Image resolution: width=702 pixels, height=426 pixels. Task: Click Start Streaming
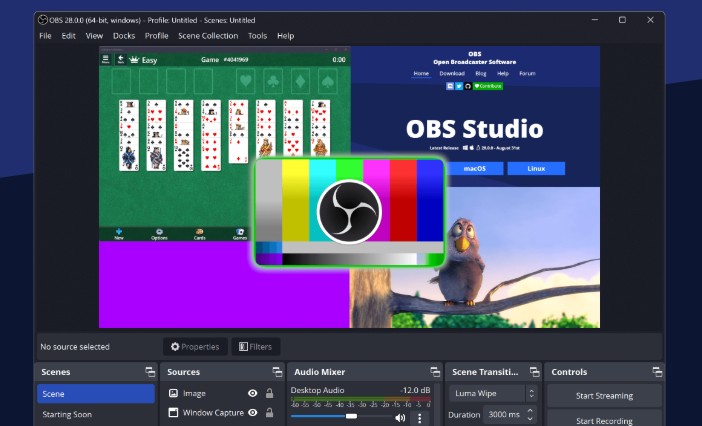click(604, 396)
